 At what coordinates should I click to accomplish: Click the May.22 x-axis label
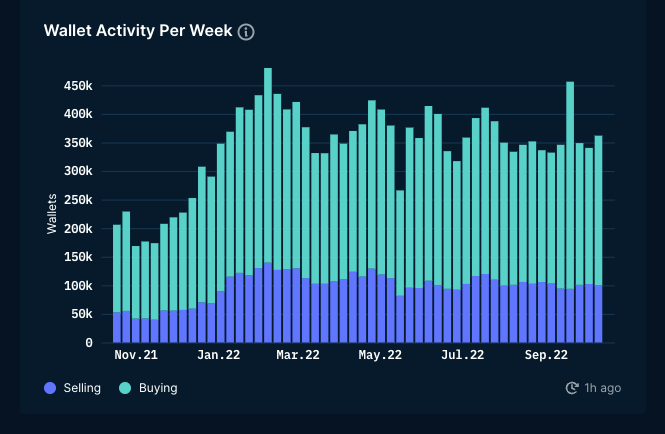(380, 355)
